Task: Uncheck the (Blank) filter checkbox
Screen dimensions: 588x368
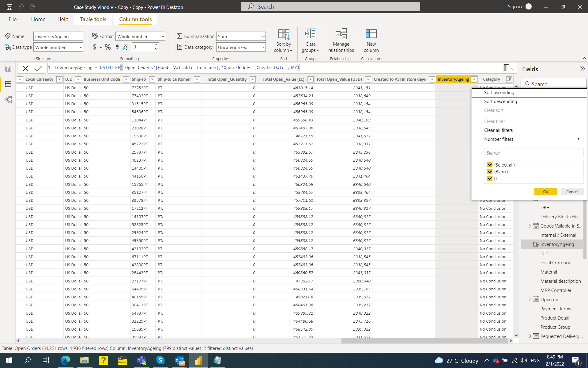Action: click(x=490, y=172)
